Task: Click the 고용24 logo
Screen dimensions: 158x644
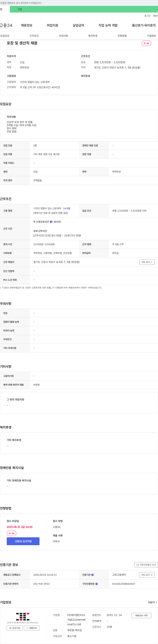Action: (6, 25)
